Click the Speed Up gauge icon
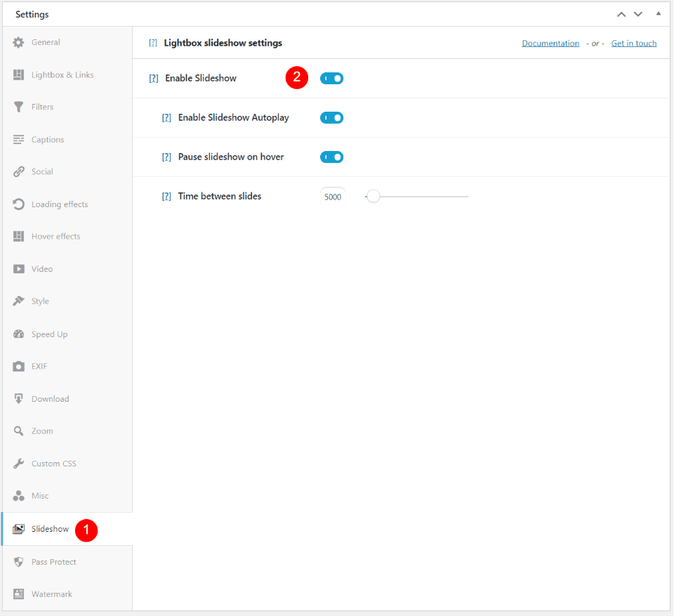This screenshot has width=674, height=616. pos(18,334)
